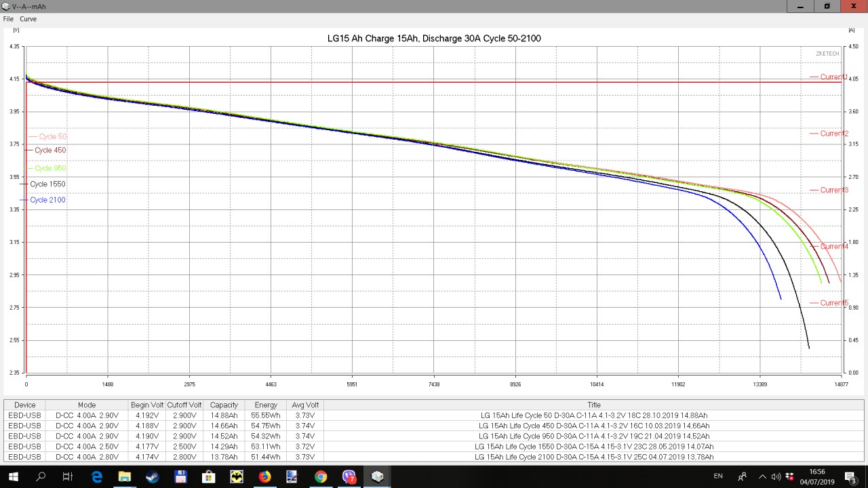The width and height of the screenshot is (868, 488).
Task: Click the Cycle 2100 legend label
Action: click(x=47, y=200)
